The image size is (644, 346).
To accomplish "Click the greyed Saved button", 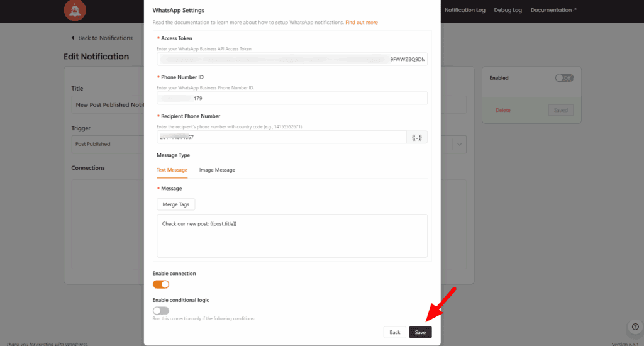I will (x=560, y=110).
